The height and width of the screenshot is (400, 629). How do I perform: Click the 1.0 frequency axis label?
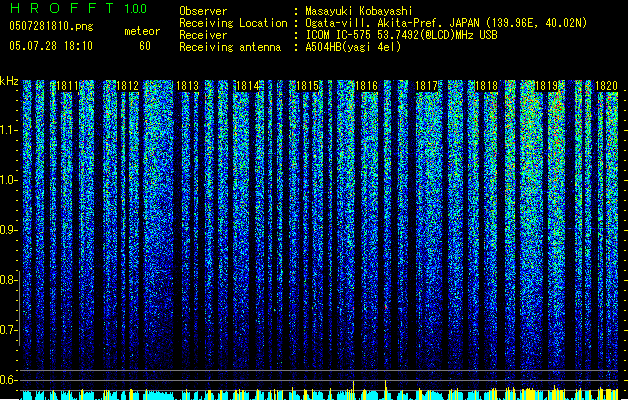click(8, 180)
